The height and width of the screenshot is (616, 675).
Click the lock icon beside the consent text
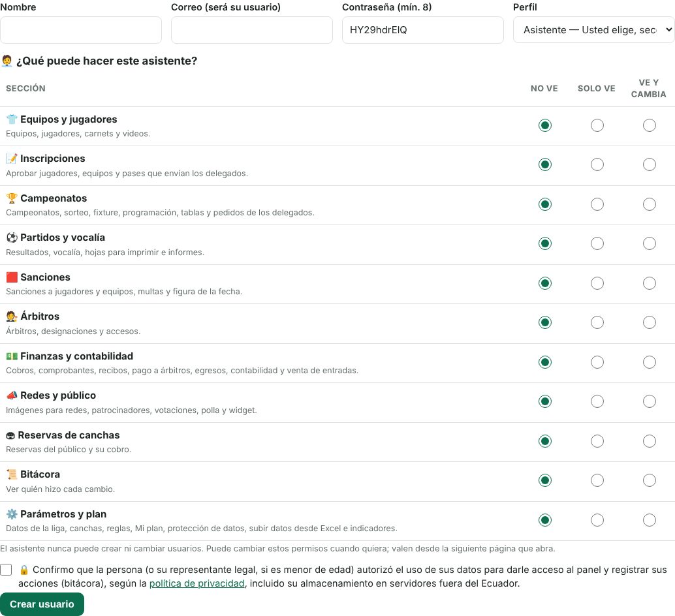pyautogui.click(x=24, y=570)
